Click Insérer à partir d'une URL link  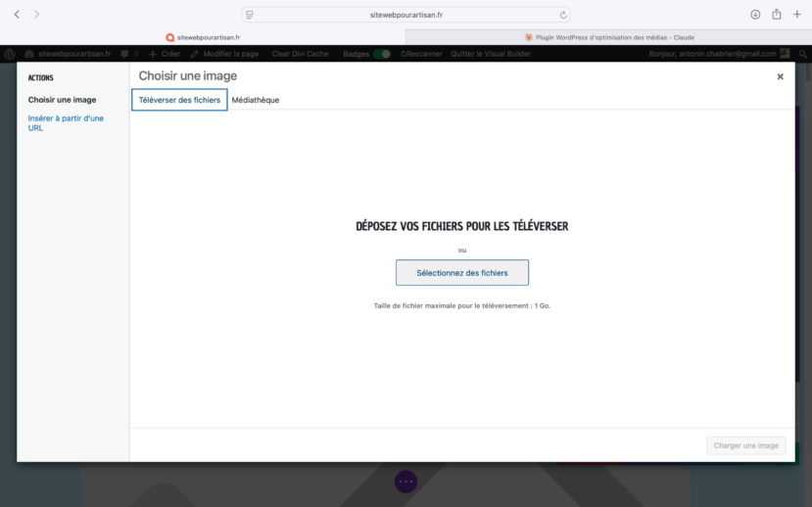[66, 123]
